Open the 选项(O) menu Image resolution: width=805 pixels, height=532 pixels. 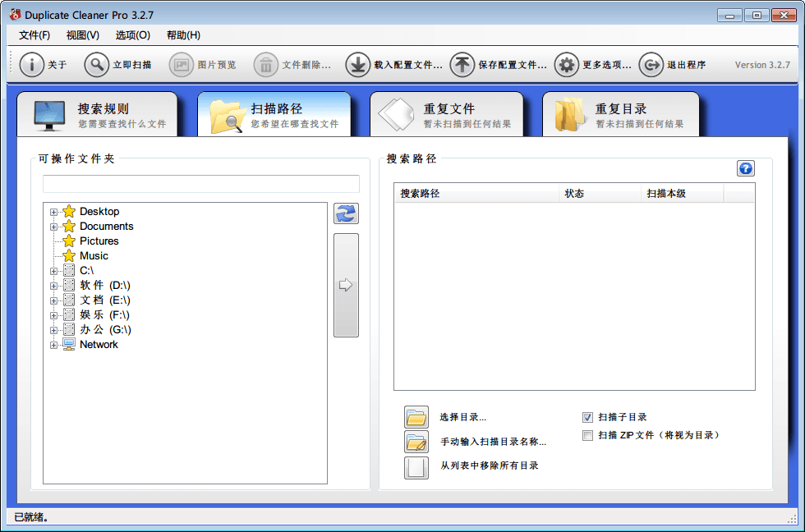coord(132,35)
